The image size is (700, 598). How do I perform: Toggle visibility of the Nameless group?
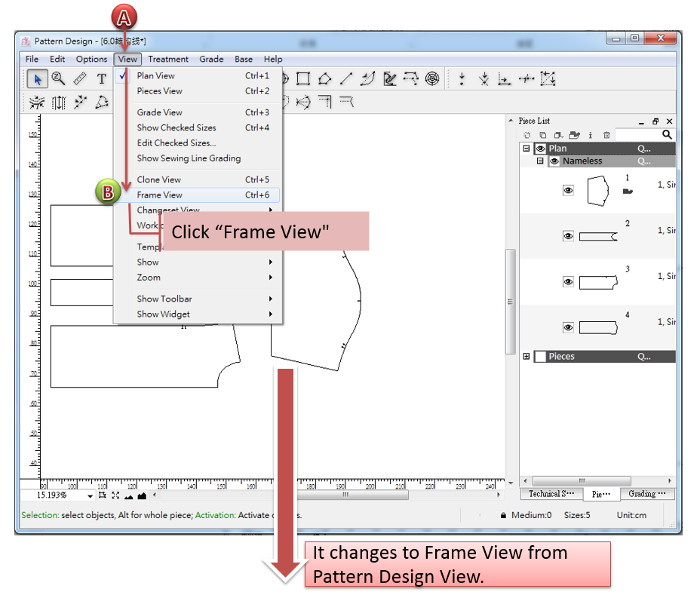(x=554, y=161)
